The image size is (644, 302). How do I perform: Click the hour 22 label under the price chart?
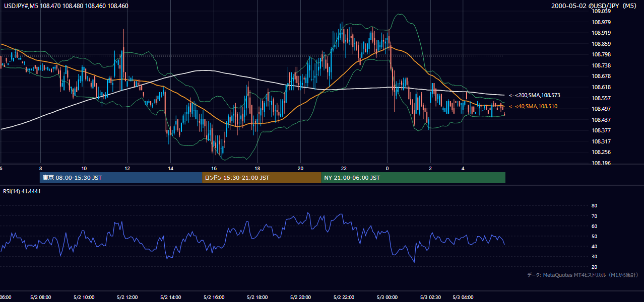(x=344, y=168)
